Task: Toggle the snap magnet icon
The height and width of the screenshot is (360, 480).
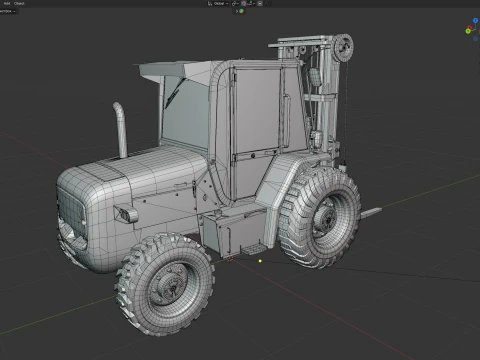Action: 244,3
